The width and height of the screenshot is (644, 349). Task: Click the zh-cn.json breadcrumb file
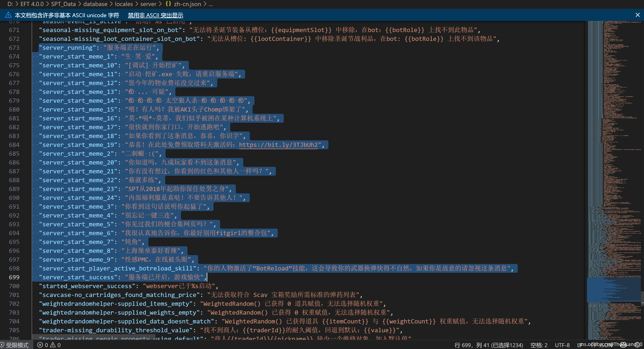pos(187,4)
